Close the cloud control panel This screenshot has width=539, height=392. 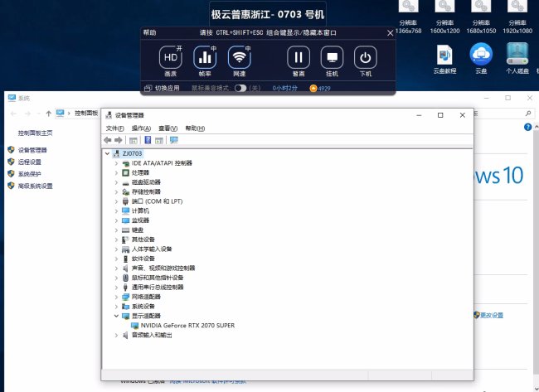click(390, 33)
